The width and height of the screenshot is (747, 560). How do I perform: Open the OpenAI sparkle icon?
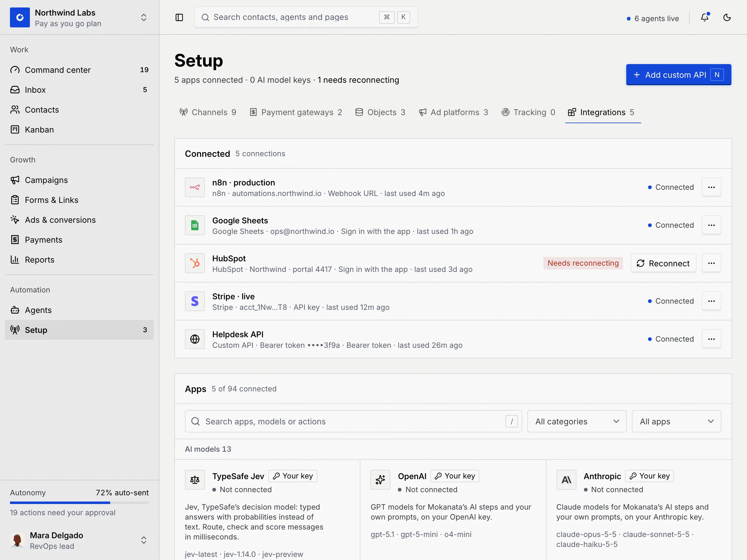coord(380,480)
